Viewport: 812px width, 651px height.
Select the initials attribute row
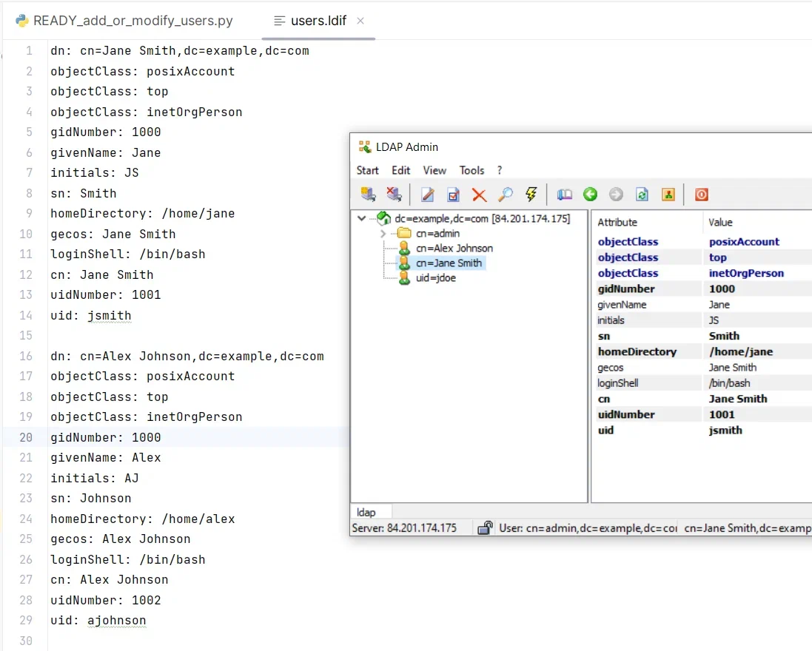tap(704, 320)
